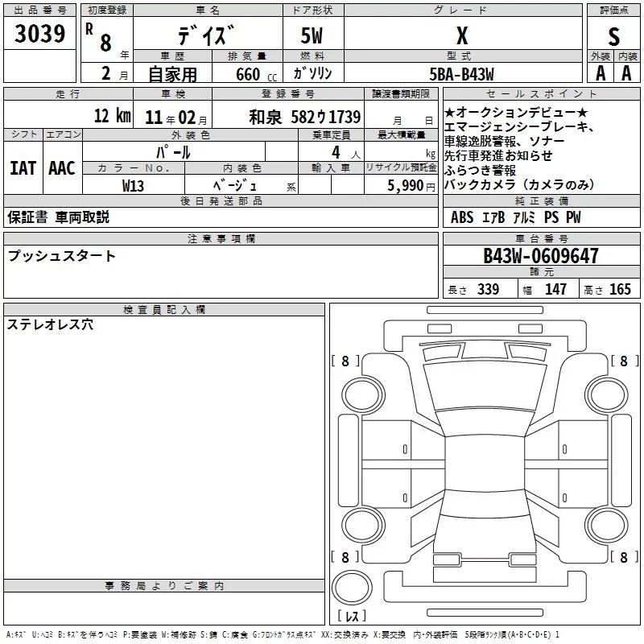Screen dimensions: 644x644
Task: Select the first registration year R 8
Action: click(x=98, y=37)
